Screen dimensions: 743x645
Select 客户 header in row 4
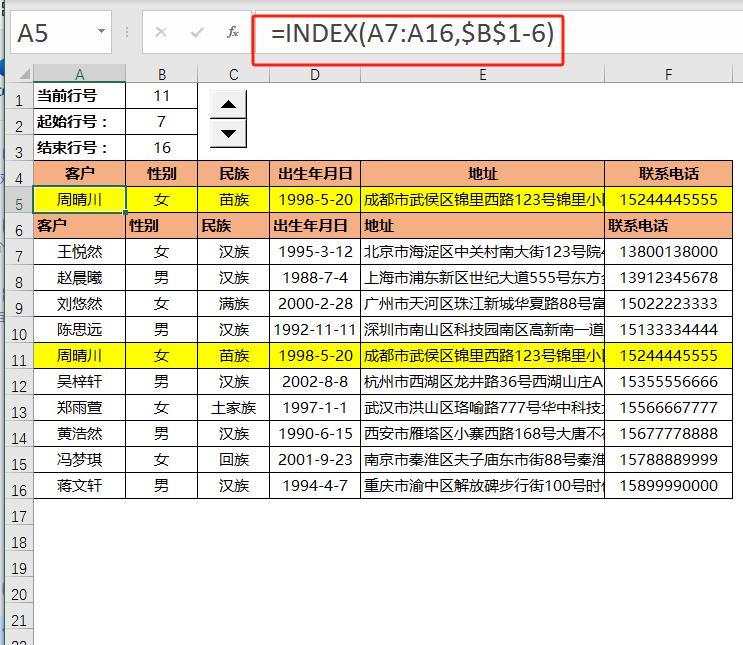(x=80, y=174)
